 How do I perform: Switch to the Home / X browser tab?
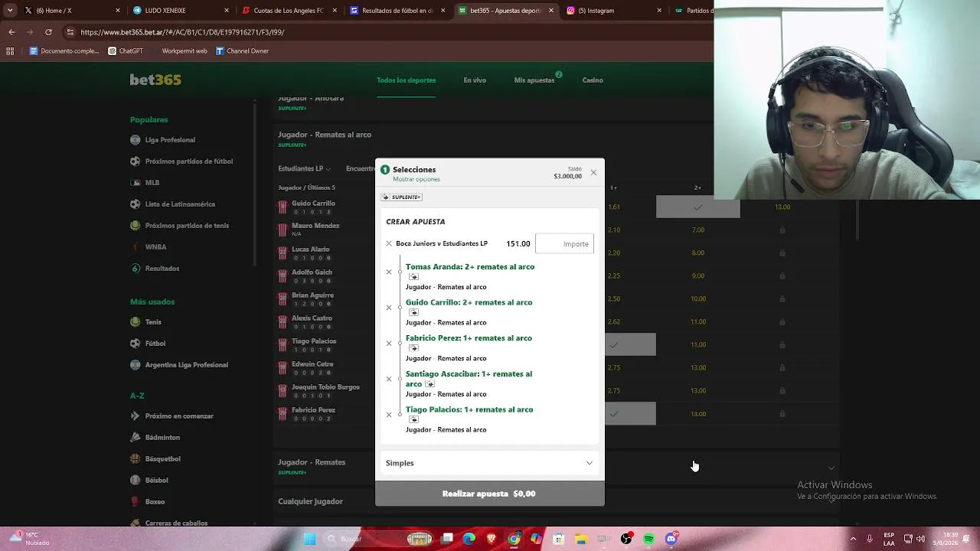click(71, 11)
